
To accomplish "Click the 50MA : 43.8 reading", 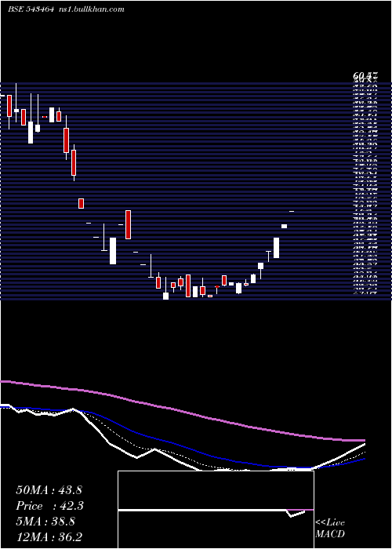I will point(49,490).
